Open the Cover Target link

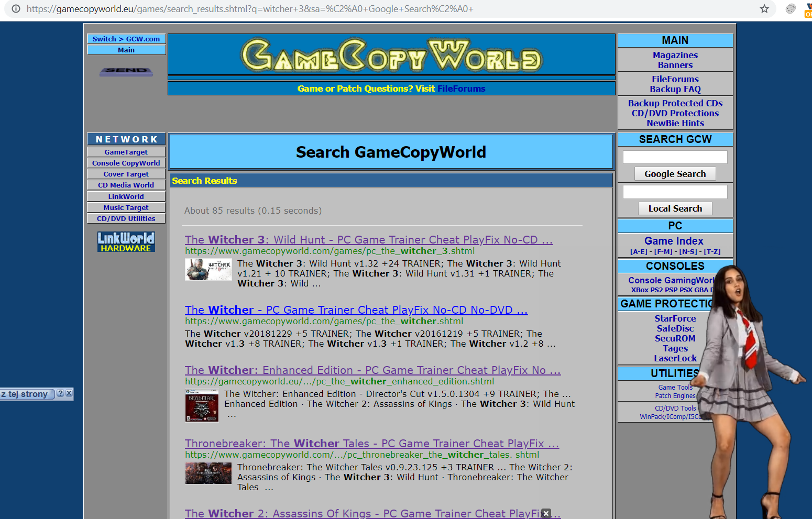(x=126, y=174)
